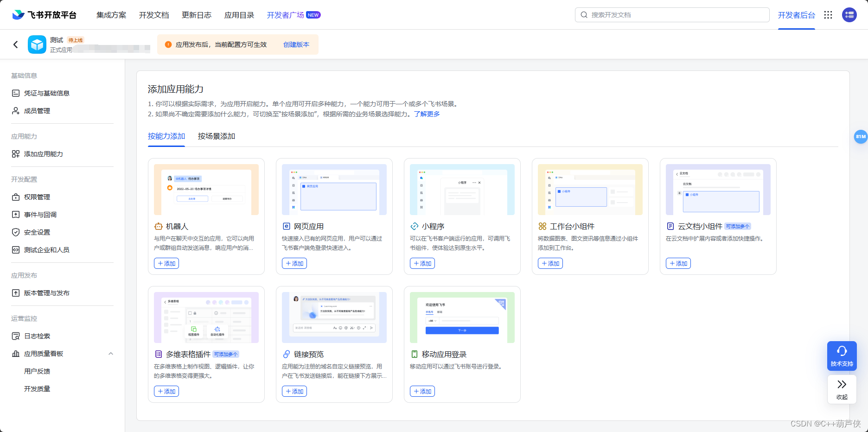Collapse the 应用质量看板 submenu chevron
The width and height of the screenshot is (868, 432).
111,354
